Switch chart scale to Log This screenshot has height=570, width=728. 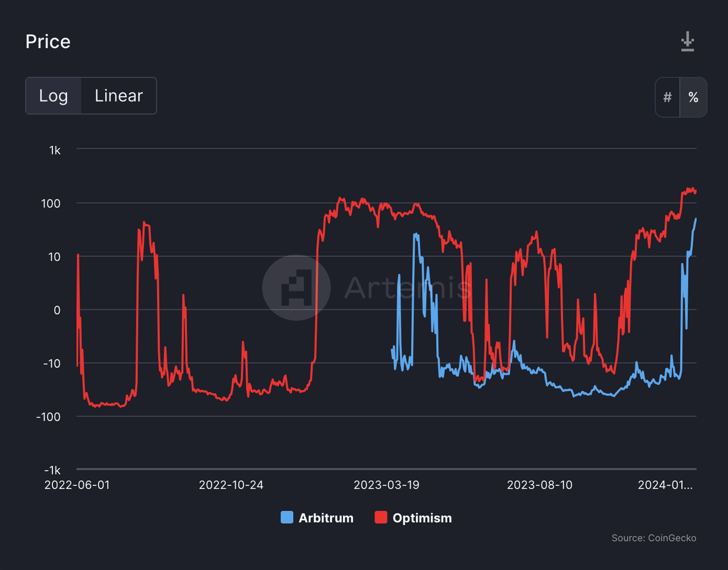[x=53, y=95]
